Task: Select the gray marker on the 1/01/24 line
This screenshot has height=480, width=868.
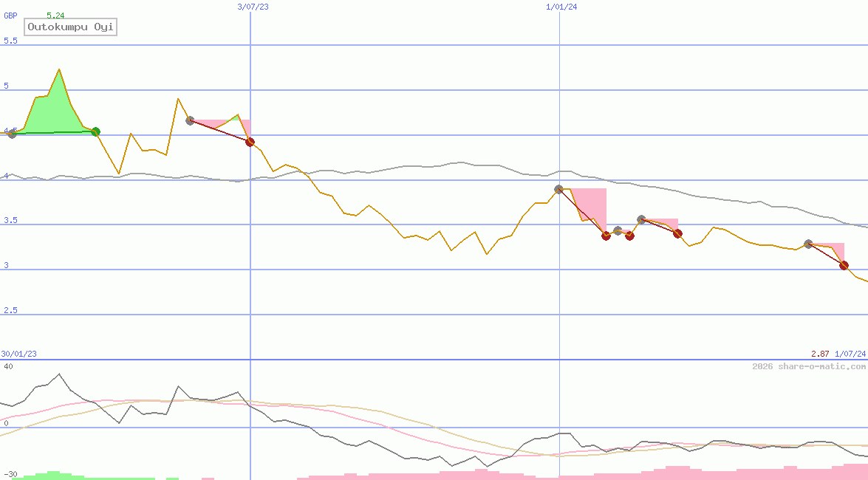Action: (559, 190)
